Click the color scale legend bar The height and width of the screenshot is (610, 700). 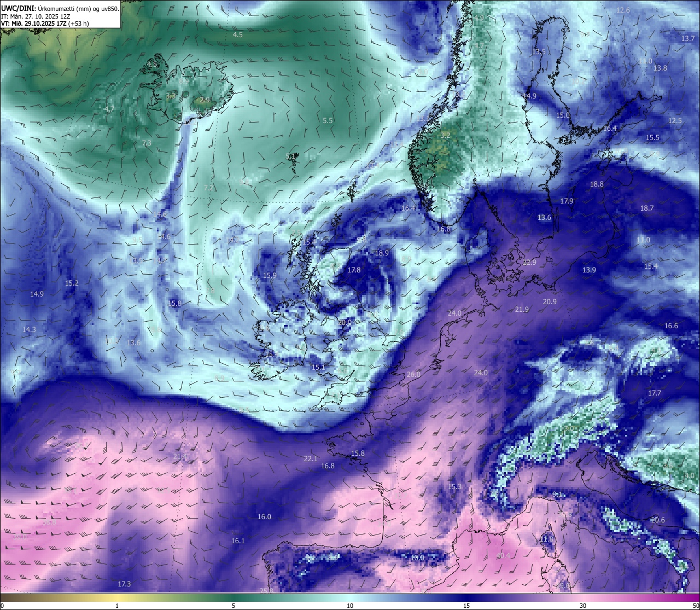[x=350, y=597]
